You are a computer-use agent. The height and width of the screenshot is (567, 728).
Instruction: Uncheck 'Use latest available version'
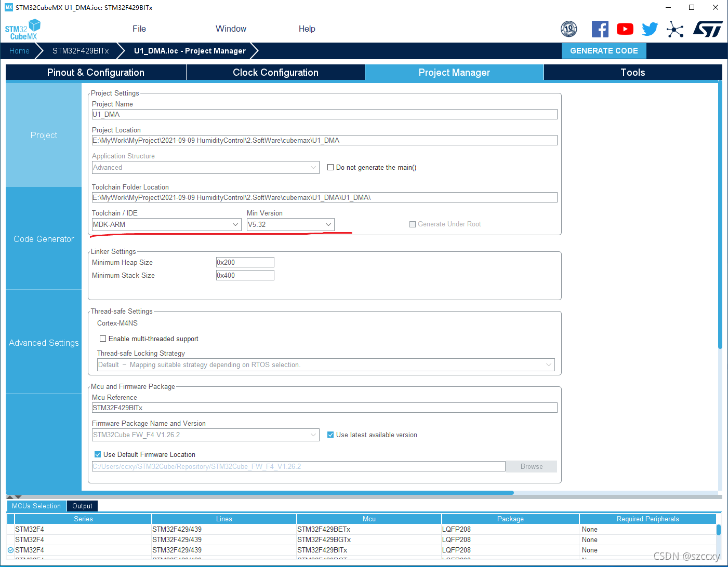pos(330,435)
